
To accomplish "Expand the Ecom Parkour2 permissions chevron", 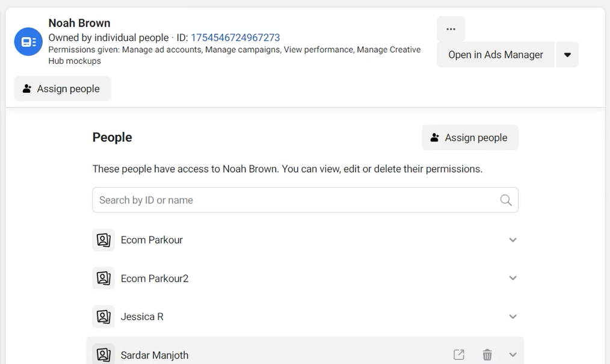I will click(513, 278).
